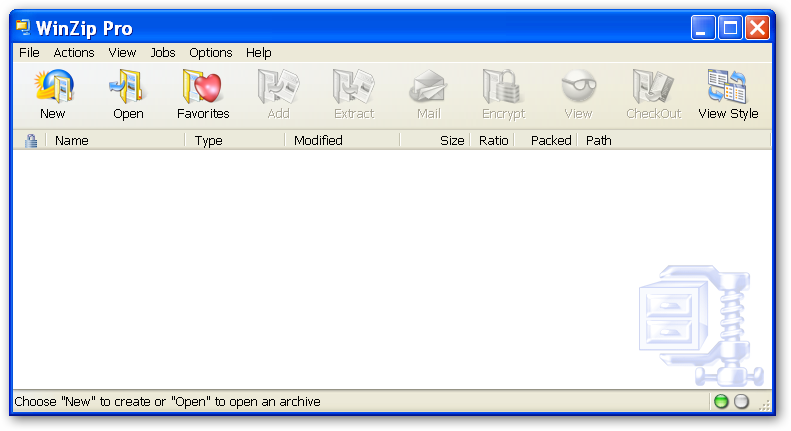
Task: Click the green status light indicator
Action: [721, 401]
